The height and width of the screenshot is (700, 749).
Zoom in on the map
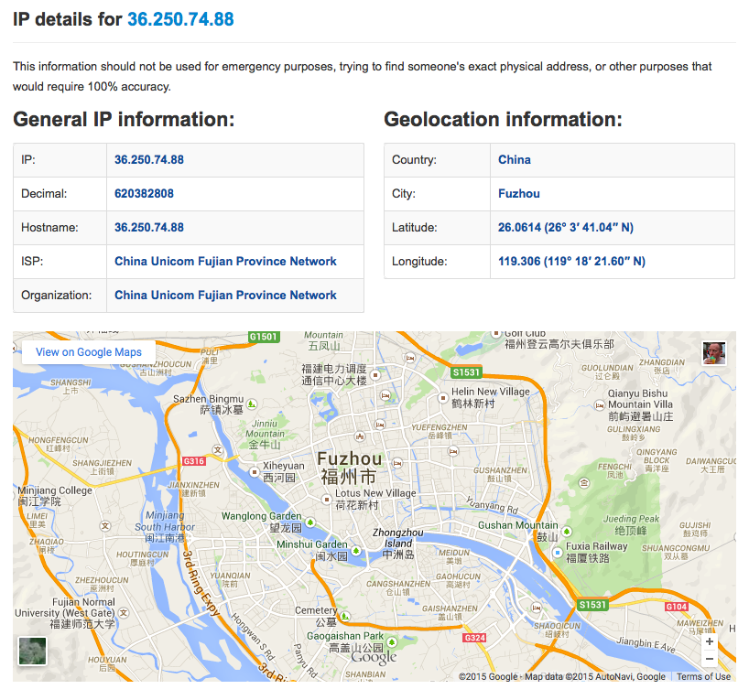710,641
